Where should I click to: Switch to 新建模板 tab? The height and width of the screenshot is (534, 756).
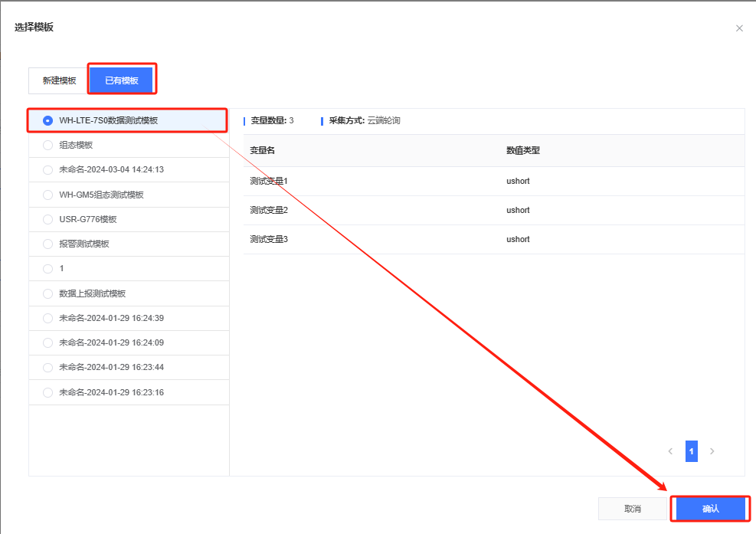pyautogui.click(x=59, y=80)
